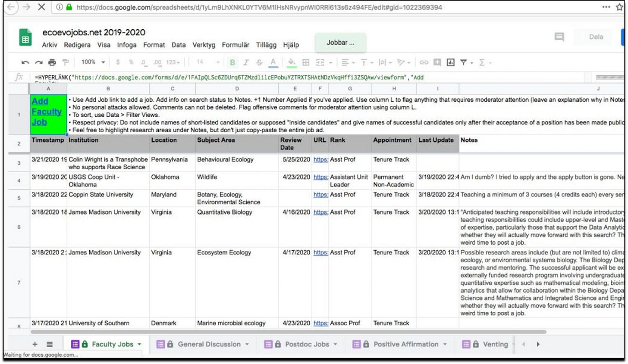Open the Visa menu
This screenshot has height=364, width=628.
tap(104, 45)
